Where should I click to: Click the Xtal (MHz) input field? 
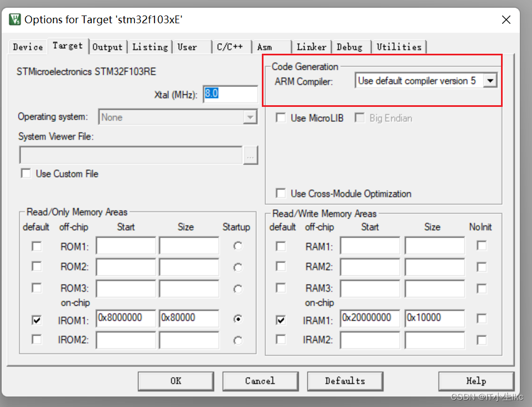[230, 94]
